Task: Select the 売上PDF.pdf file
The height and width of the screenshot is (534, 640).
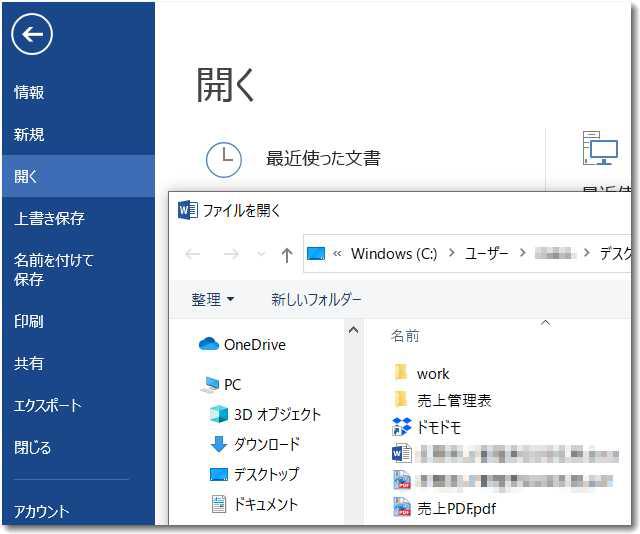Action: coord(456,508)
